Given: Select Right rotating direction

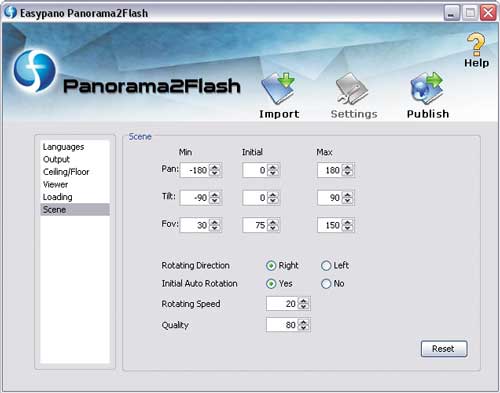Looking at the screenshot, I should click(x=271, y=266).
